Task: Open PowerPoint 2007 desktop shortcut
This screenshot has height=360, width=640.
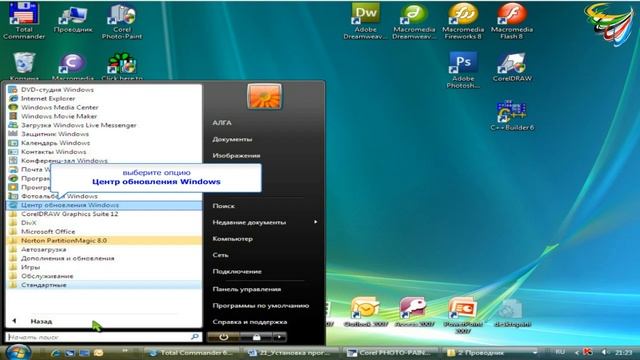Action: (462, 315)
